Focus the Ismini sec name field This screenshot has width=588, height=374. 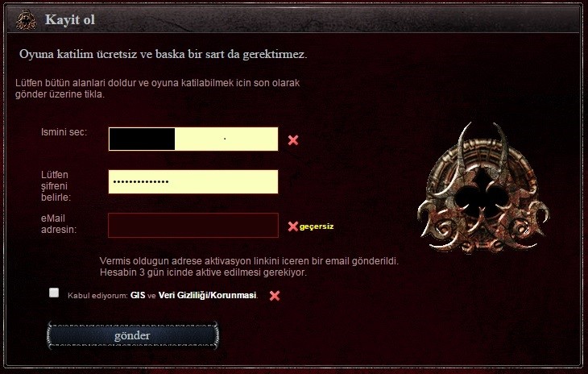pyautogui.click(x=193, y=139)
